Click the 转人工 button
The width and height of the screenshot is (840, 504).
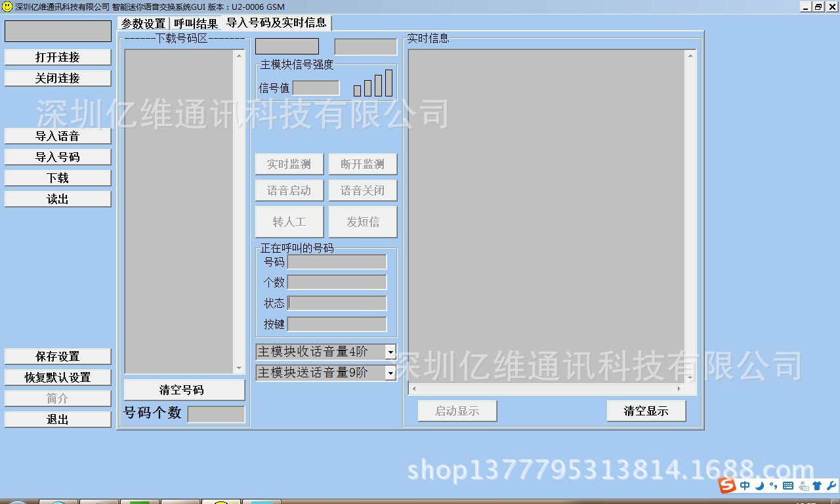tap(289, 222)
